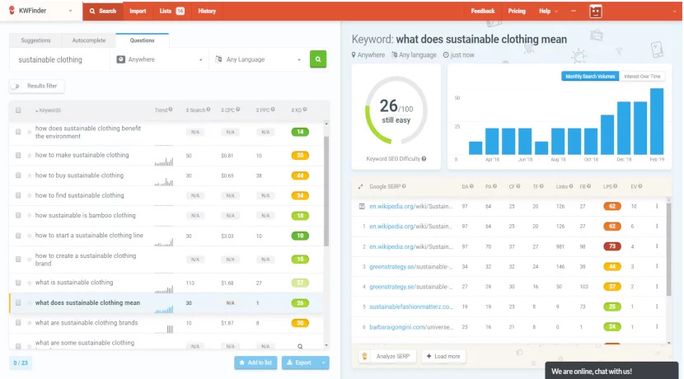The width and height of the screenshot is (684, 379).
Task: Click the PA column help icon
Action: pyautogui.click(x=495, y=186)
